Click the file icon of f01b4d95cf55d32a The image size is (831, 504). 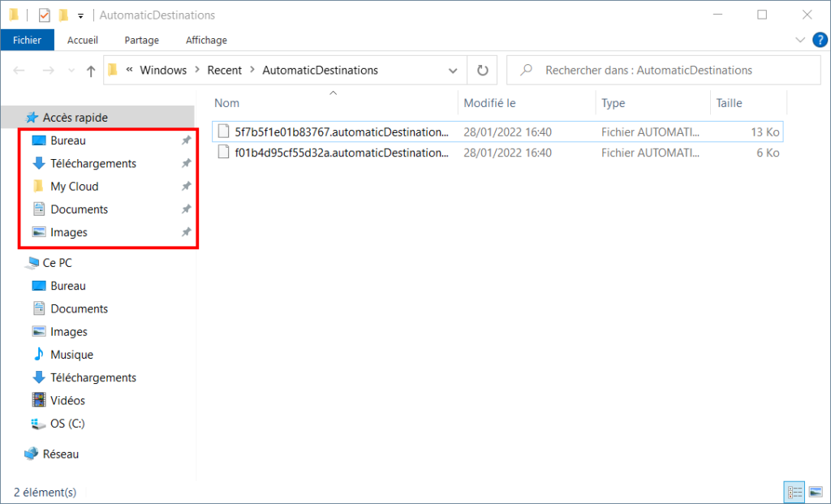click(224, 152)
